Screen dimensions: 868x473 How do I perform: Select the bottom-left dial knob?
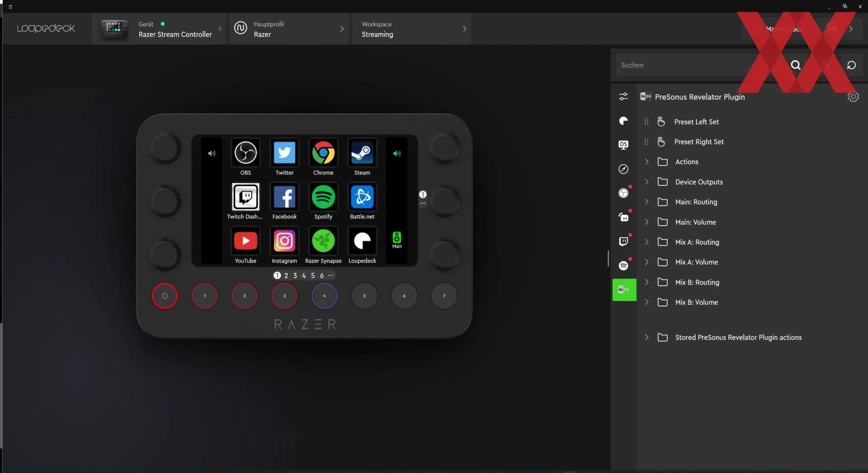[165, 254]
